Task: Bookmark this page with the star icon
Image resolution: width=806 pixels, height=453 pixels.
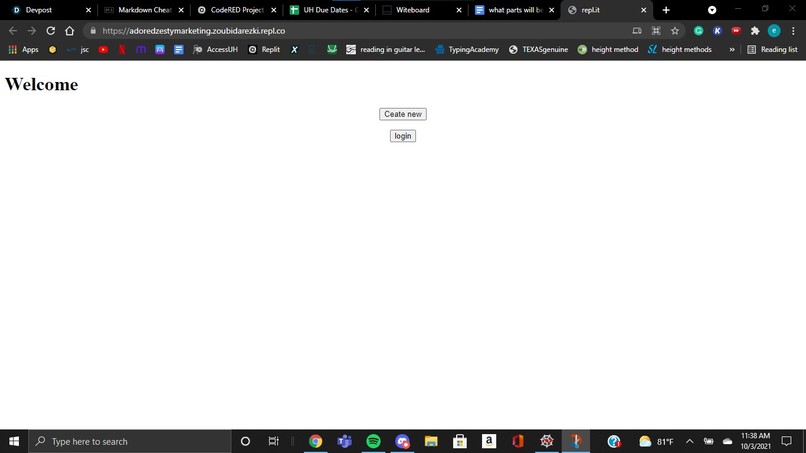Action: coord(675,31)
